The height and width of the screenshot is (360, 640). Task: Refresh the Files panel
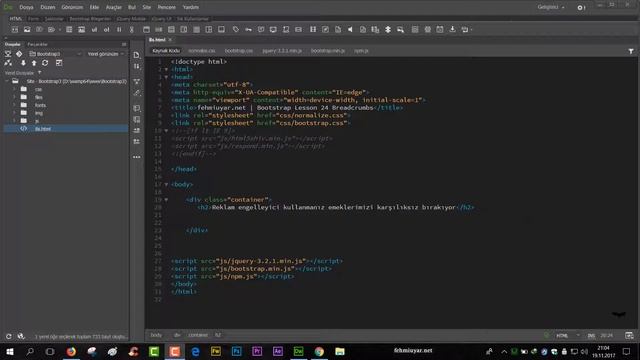[45, 63]
